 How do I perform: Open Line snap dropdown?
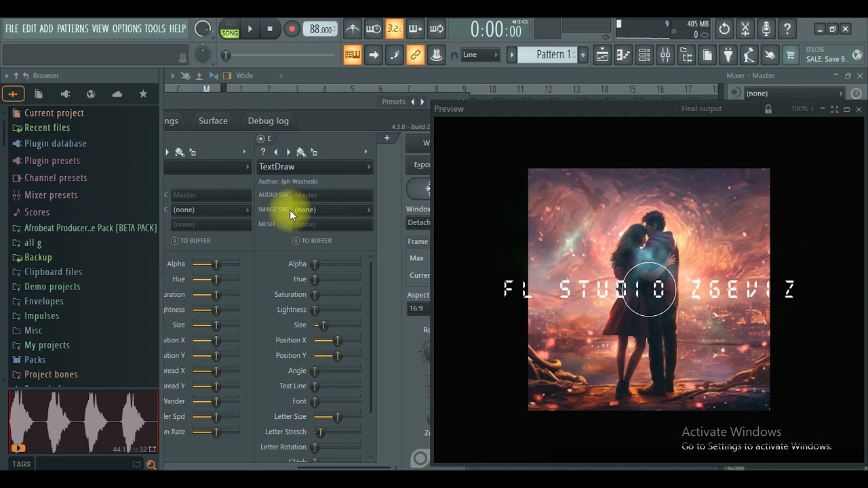(480, 55)
